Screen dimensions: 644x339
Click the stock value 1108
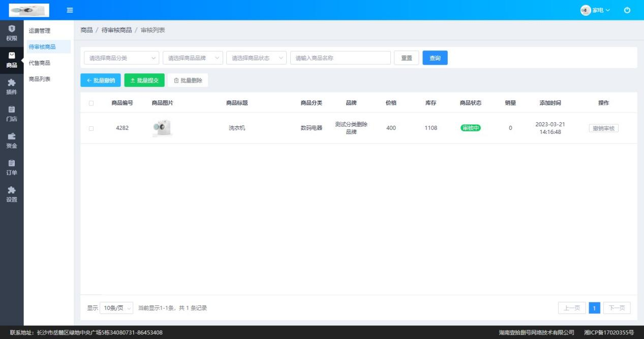[x=431, y=128]
